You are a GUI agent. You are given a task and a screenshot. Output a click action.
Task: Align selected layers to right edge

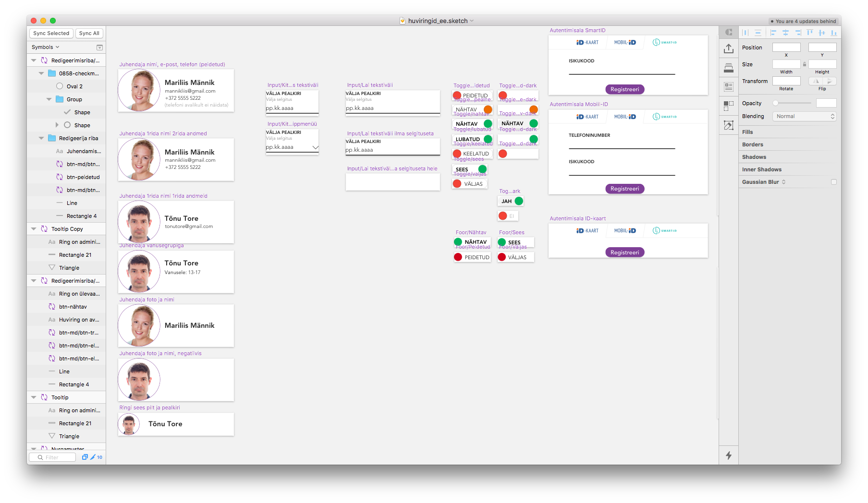click(798, 33)
